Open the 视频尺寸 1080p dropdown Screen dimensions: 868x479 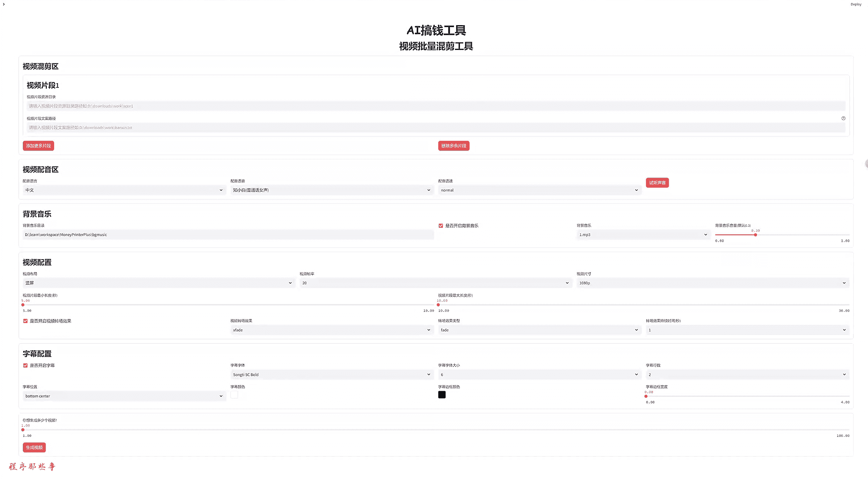(x=712, y=283)
